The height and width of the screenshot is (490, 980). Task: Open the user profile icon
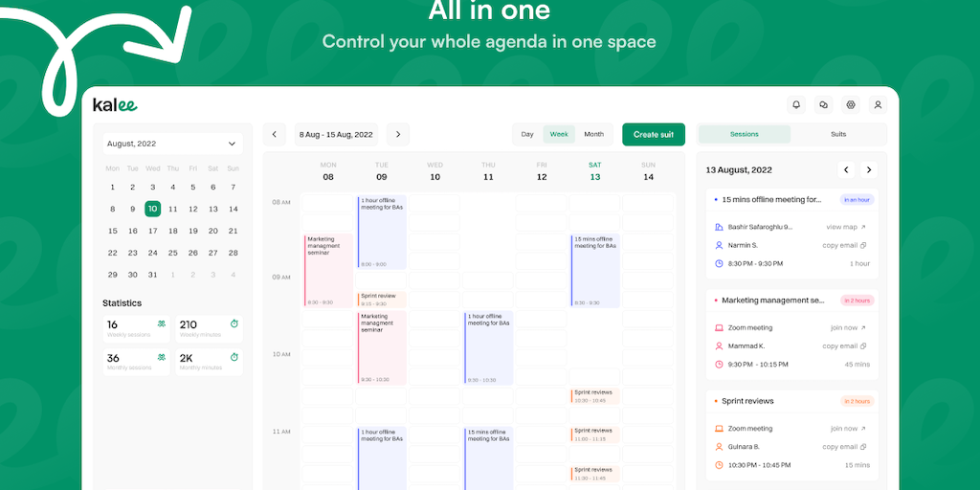[879, 104]
